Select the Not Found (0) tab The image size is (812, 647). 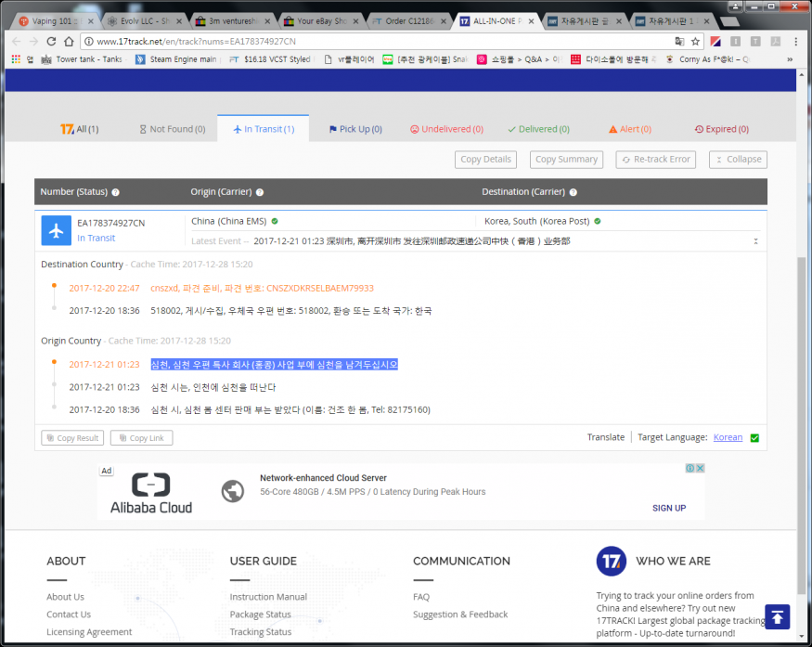coord(172,129)
